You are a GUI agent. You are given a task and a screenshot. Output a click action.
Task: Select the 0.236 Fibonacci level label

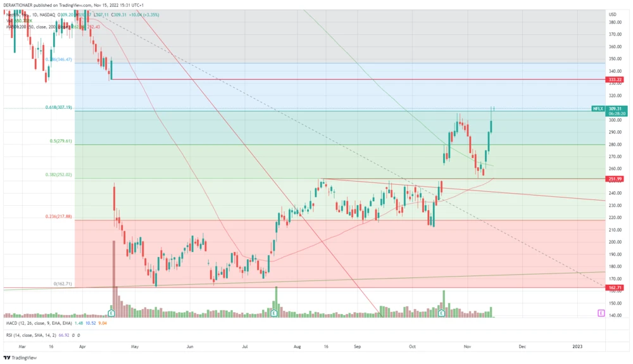pyautogui.click(x=59, y=217)
